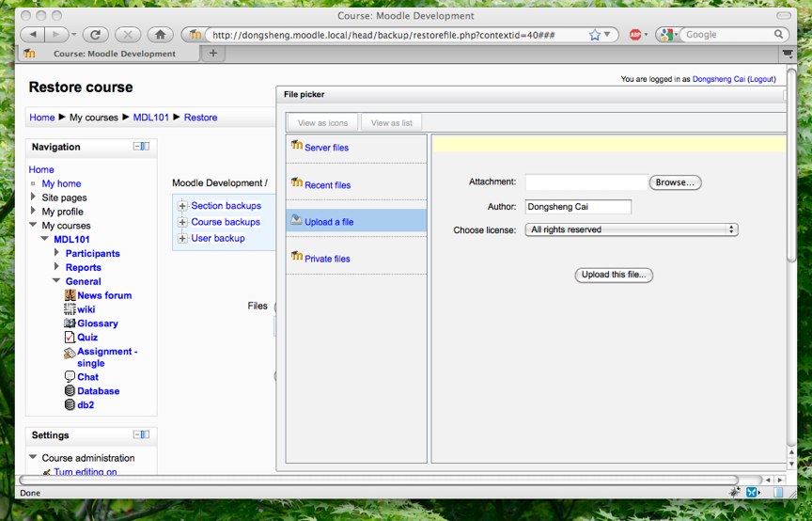This screenshot has width=812, height=521.
Task: Expand the Course backups tree node
Action: [182, 222]
